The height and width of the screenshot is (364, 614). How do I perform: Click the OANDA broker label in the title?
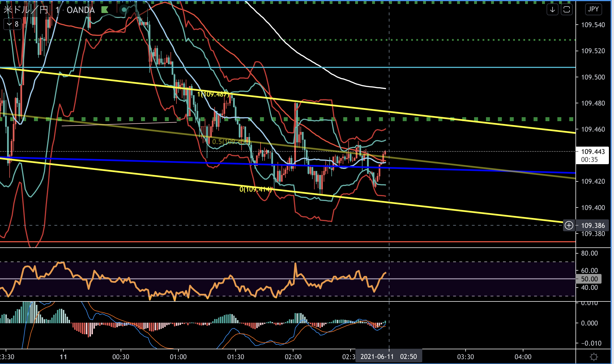80,10
